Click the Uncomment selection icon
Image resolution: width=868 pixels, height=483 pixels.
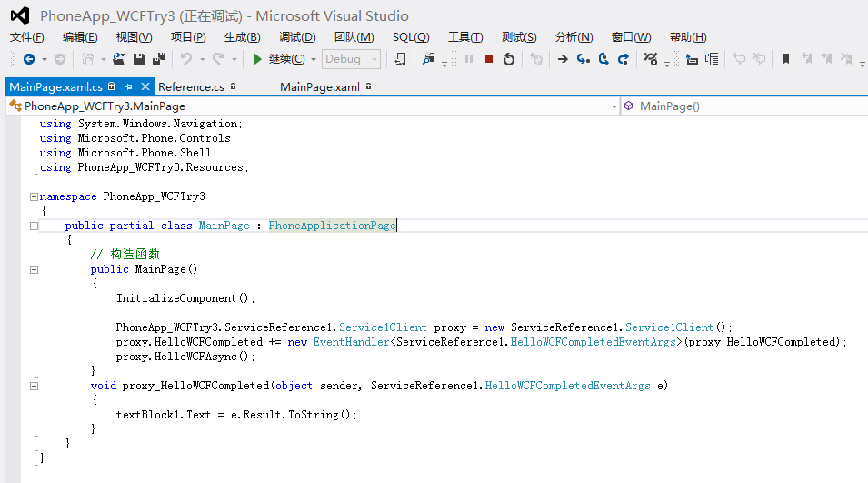point(759,59)
